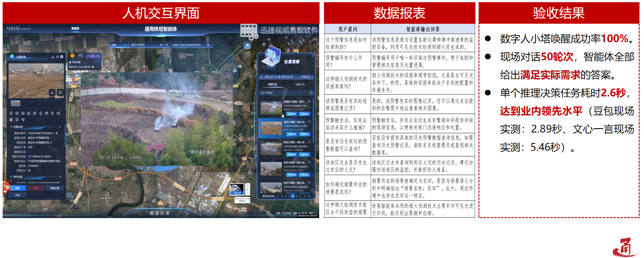The width and height of the screenshot is (644, 258).
Task: Select the microphone icon in the alarm toolbar
Action: pos(40,112)
